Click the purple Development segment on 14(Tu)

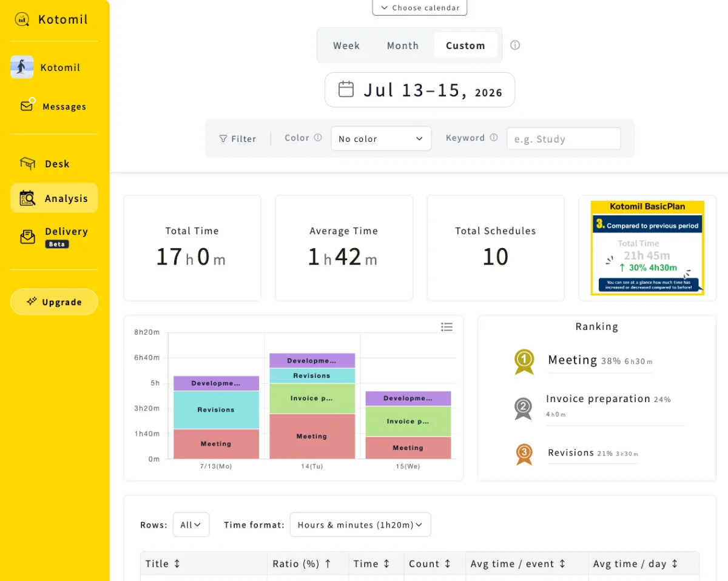coord(312,361)
